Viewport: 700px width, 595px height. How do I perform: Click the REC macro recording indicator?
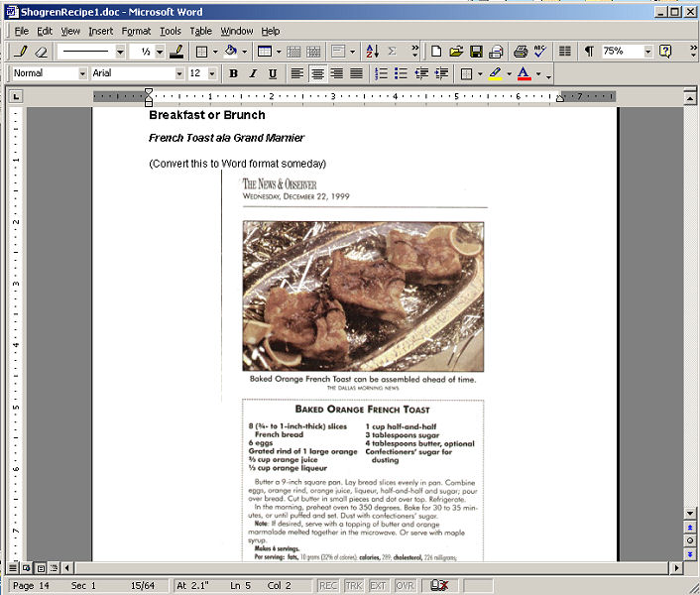[327, 586]
